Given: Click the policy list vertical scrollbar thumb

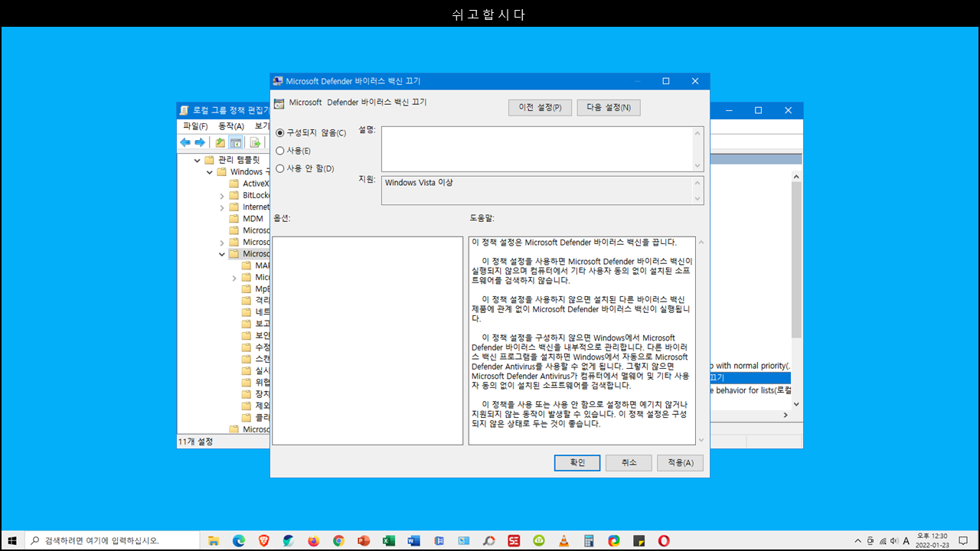Looking at the screenshot, I should click(x=796, y=260).
